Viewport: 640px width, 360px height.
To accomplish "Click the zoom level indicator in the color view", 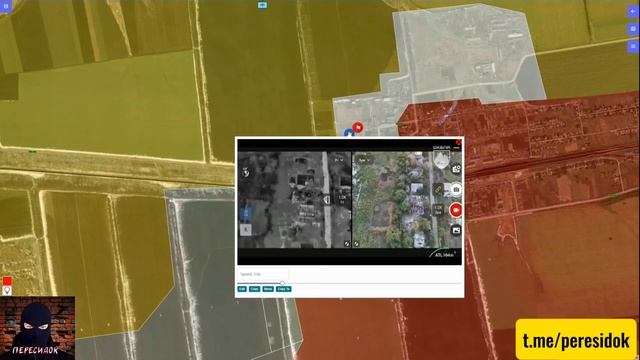I will [438, 210].
